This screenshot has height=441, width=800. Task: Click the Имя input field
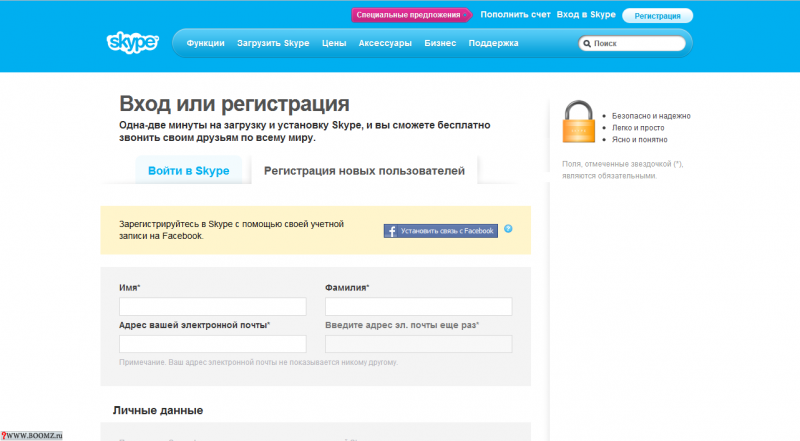[x=213, y=307]
